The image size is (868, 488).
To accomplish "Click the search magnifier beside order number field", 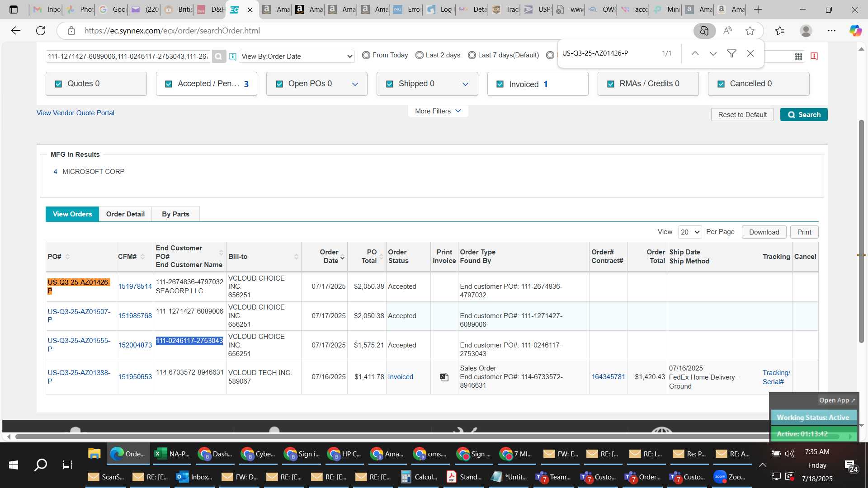I will point(218,56).
